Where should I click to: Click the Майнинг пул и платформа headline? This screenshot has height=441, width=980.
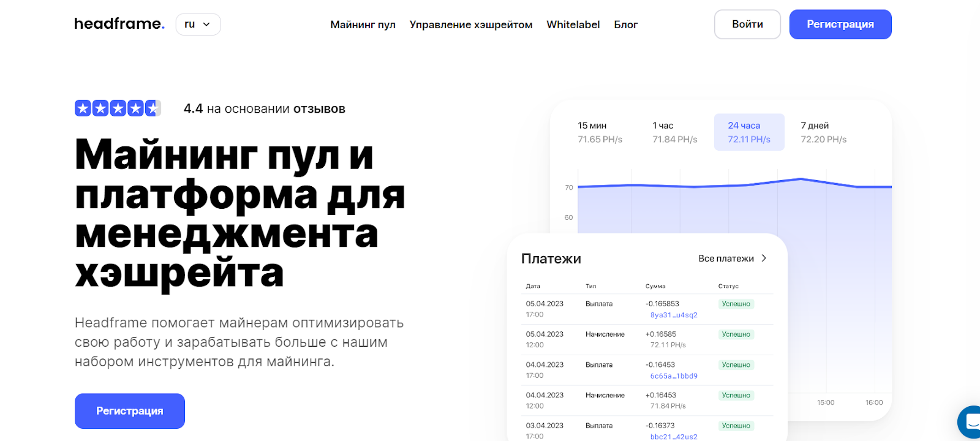coord(239,213)
